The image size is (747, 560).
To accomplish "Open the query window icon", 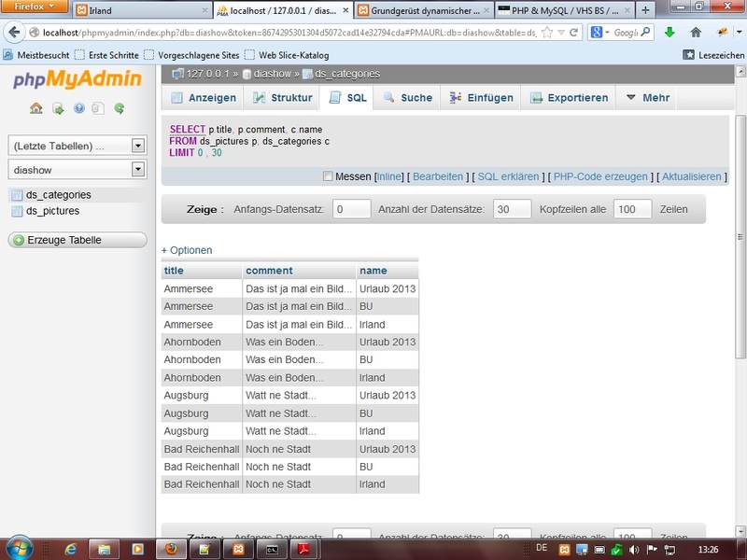I will (x=98, y=108).
